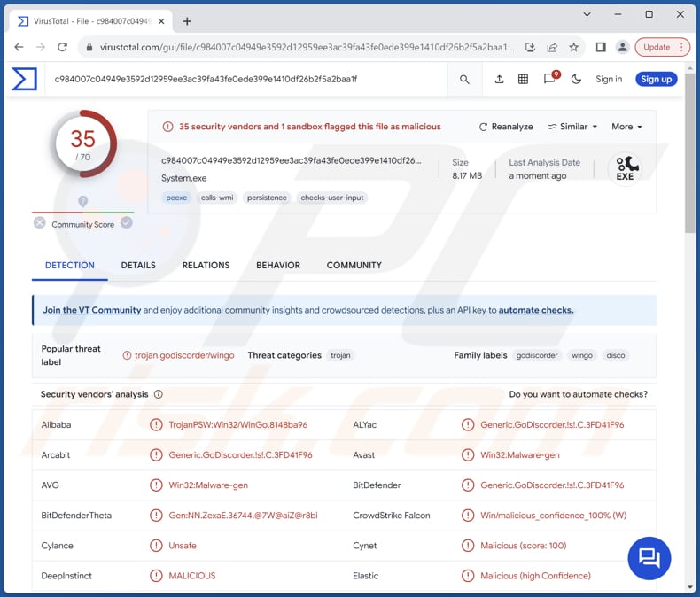Click the automate checks link
Viewport: 700px width, 597px height.
pyautogui.click(x=536, y=310)
